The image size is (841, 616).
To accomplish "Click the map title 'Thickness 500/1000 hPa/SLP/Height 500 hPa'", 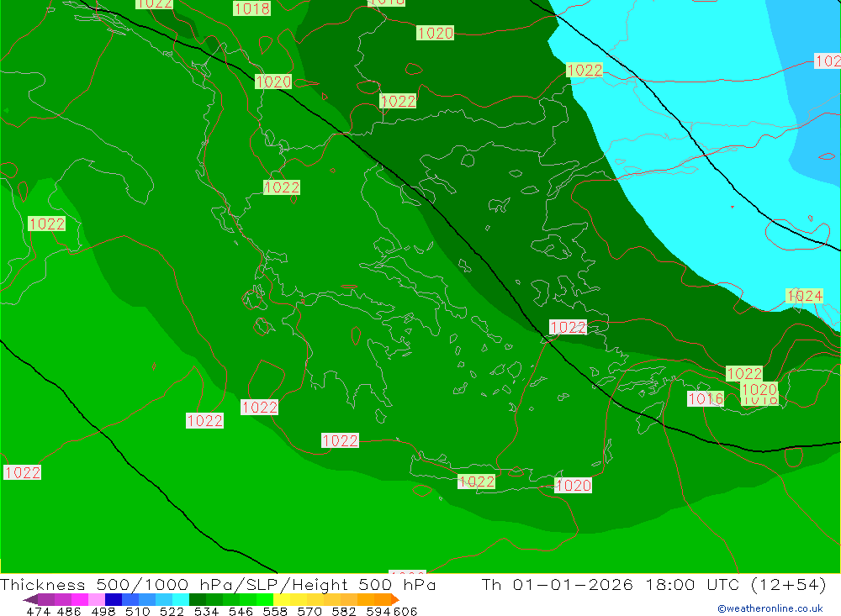I will [218, 584].
